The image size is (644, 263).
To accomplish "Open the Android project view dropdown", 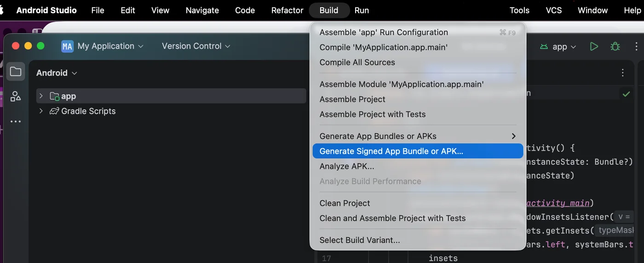I will coord(57,73).
